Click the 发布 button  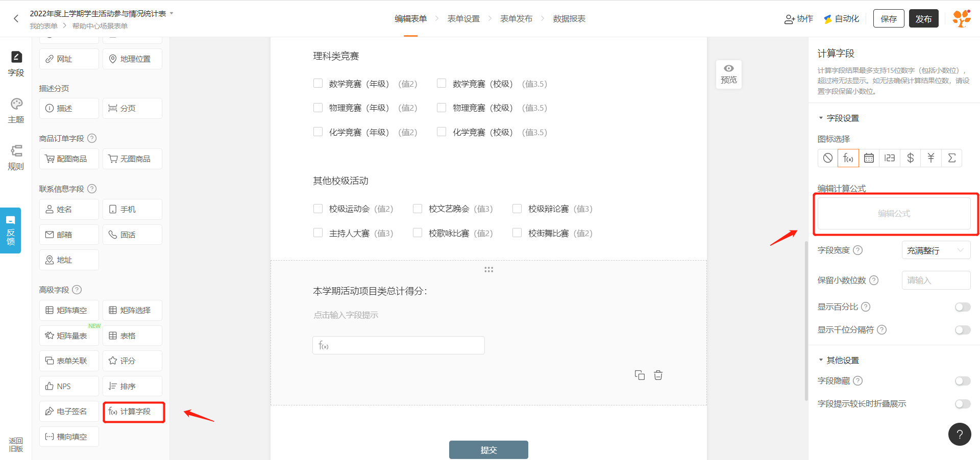pos(923,19)
